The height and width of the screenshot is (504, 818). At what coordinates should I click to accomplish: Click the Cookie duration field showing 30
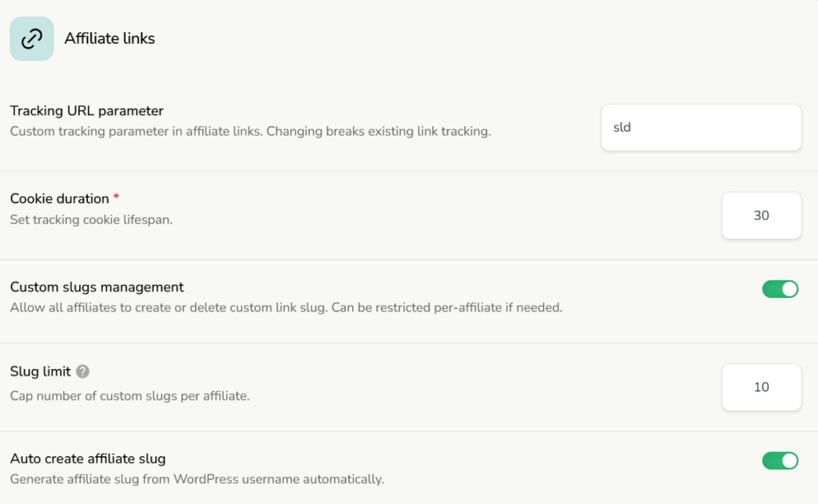(760, 215)
